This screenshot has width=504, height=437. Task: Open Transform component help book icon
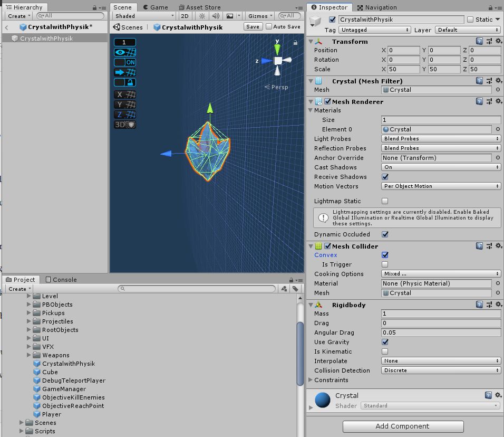tap(479, 41)
